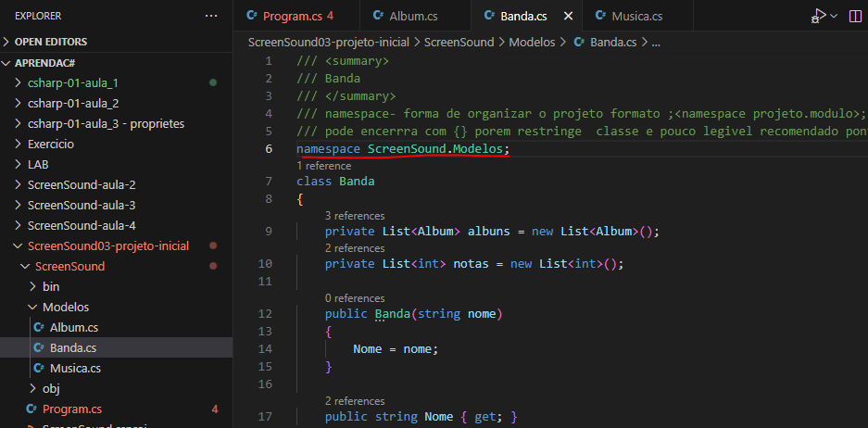Open Explorer's more actions ellipsis
This screenshot has width=868, height=428.
coord(212,16)
